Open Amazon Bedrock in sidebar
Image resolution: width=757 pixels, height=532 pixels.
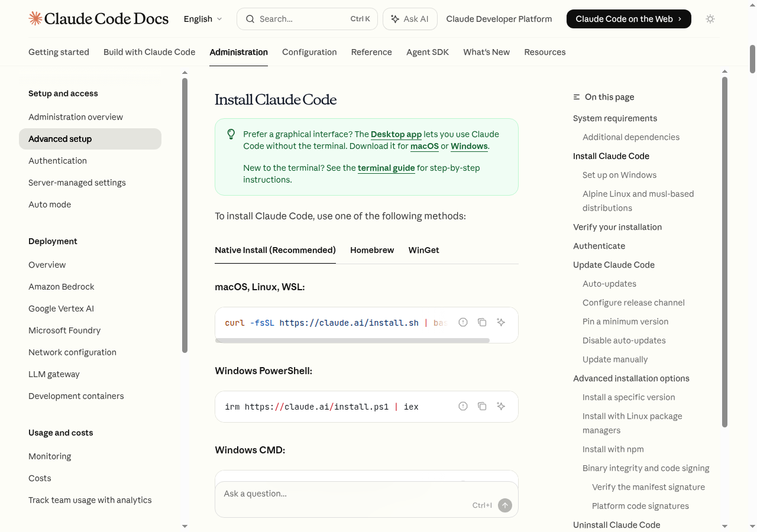point(62,287)
